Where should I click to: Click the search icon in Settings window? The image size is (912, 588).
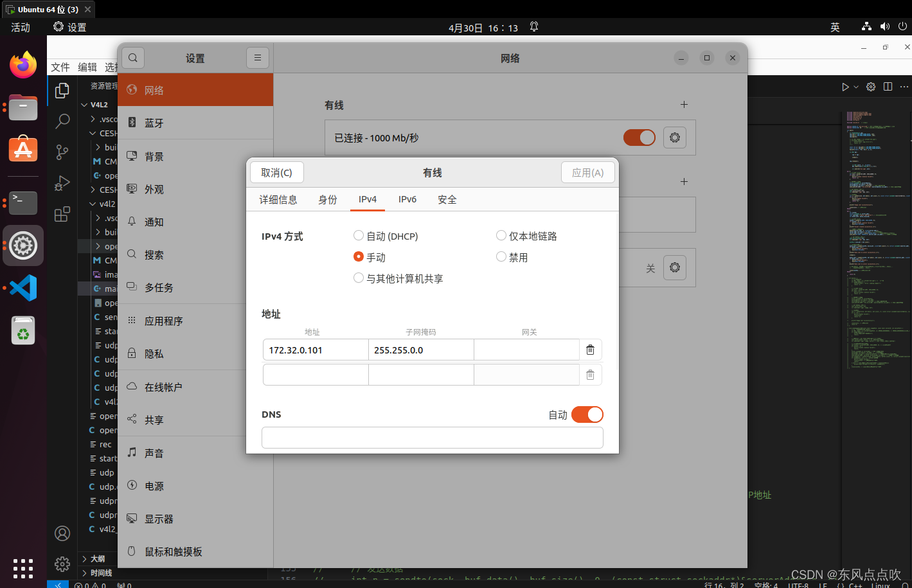[x=133, y=58]
